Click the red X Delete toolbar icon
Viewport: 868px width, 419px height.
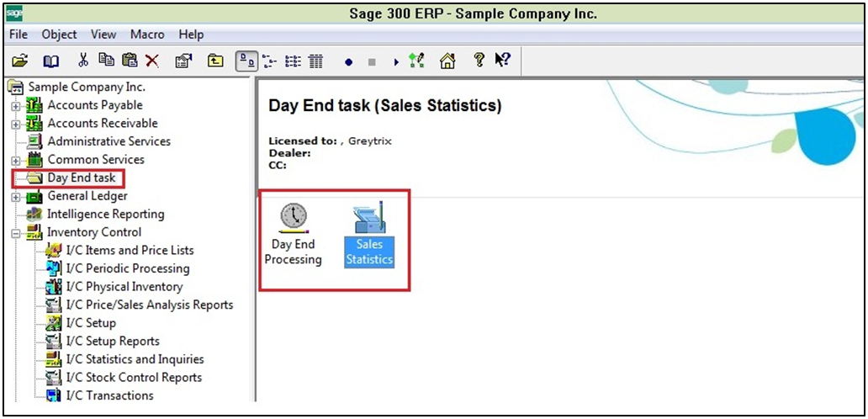(152, 61)
